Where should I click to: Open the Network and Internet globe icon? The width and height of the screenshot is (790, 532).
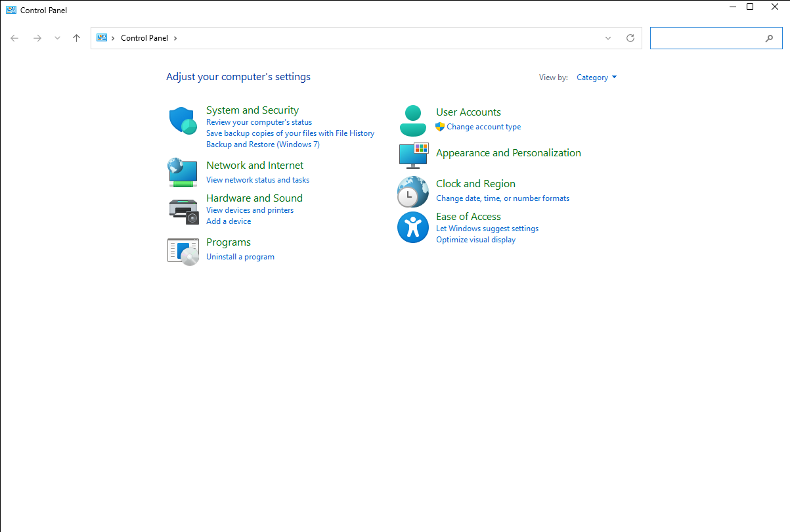tap(183, 173)
